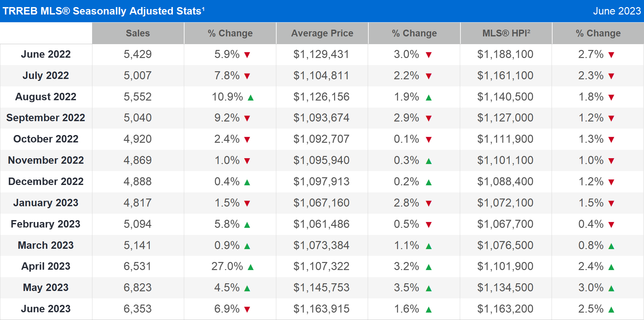The width and height of the screenshot is (644, 320).
Task: Click the green up arrow beside 5.8%
Action: pyautogui.click(x=247, y=225)
